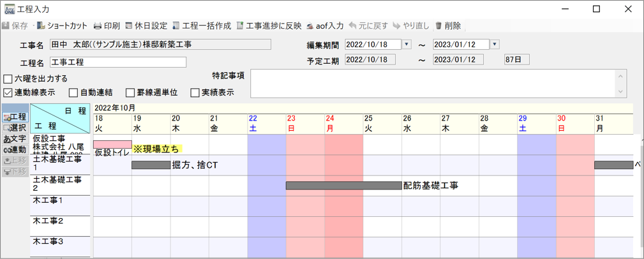Click the 元に戻す undo icon
644x259 pixels.
[x=352, y=26]
